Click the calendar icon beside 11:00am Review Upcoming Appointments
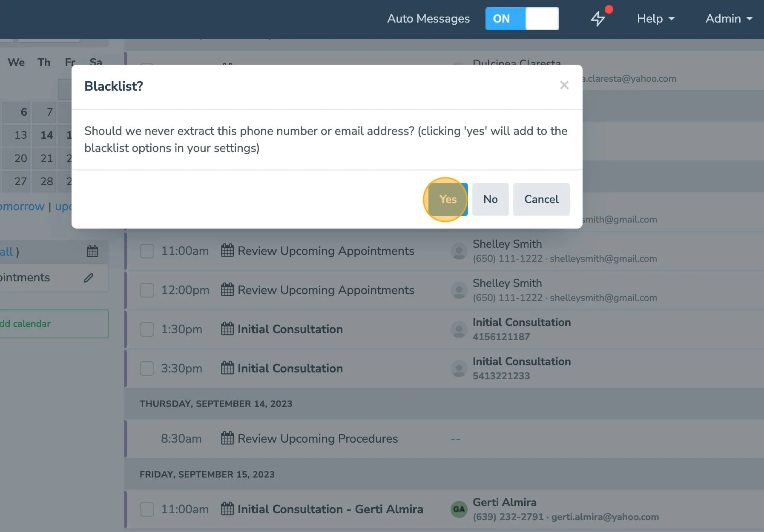Screen dimensions: 764x532 tap(227, 251)
